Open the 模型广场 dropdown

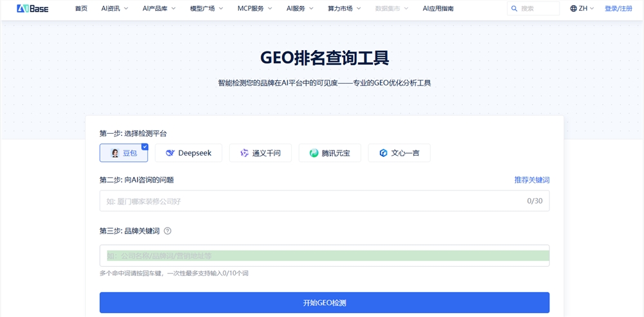tap(206, 8)
